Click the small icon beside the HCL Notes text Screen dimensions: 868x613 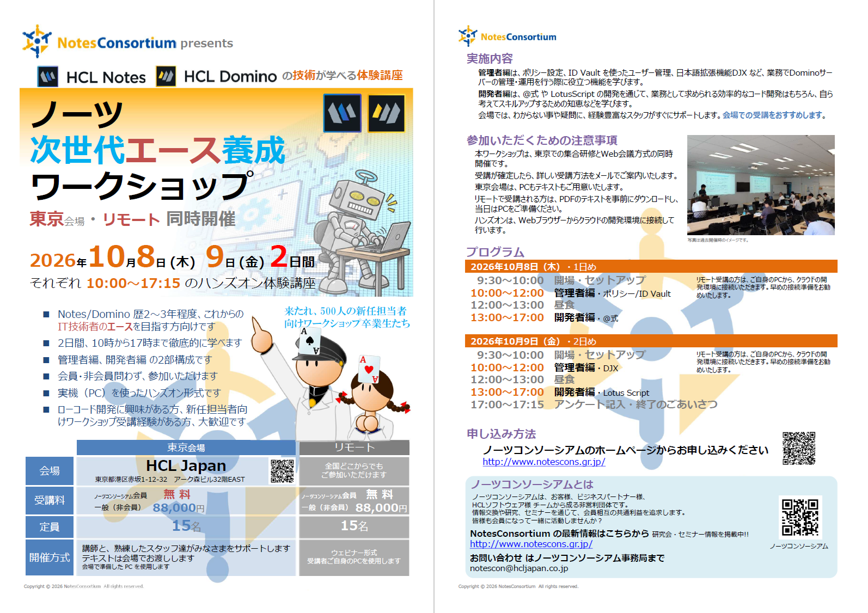coord(48,77)
